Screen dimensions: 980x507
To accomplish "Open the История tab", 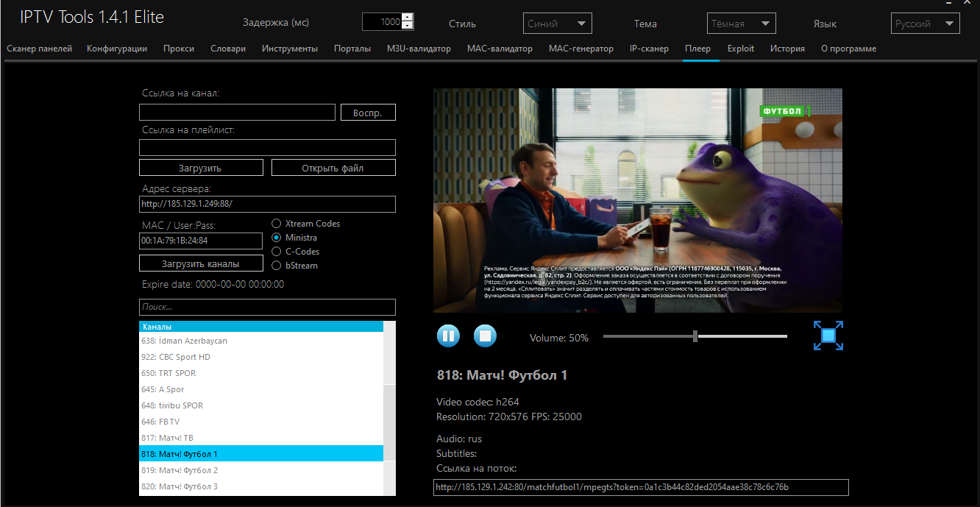I will (x=787, y=49).
